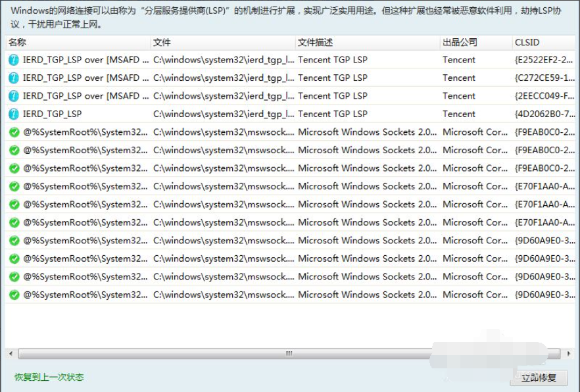Click the question icon of the {2EECC049 row
The height and width of the screenshot is (392, 580).
pyautogui.click(x=14, y=96)
